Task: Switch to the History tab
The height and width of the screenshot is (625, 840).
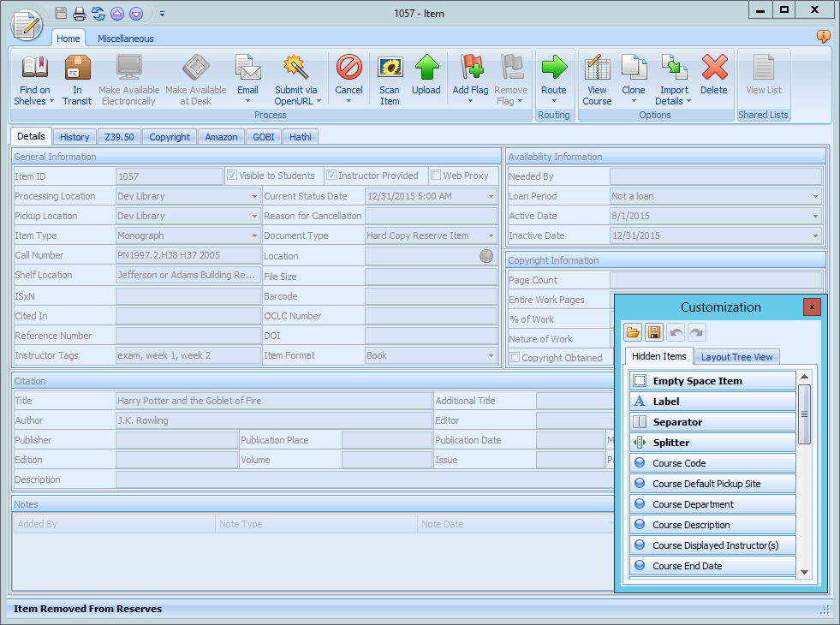Action: [x=74, y=137]
